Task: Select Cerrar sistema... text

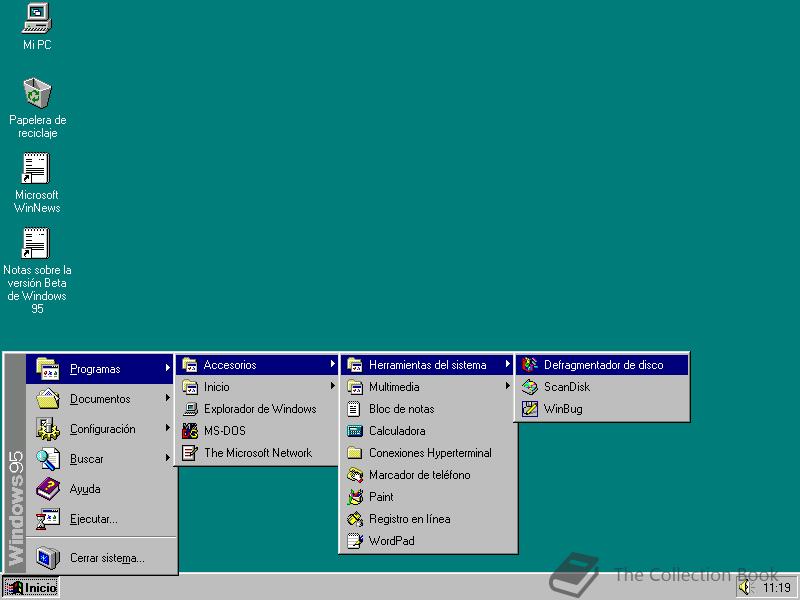Action: (x=107, y=558)
